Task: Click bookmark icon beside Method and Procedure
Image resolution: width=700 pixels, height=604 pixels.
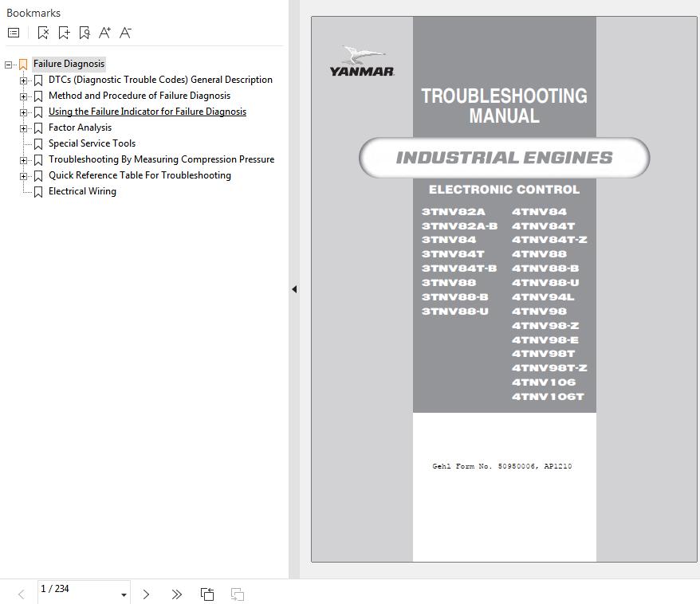Action: 38,96
